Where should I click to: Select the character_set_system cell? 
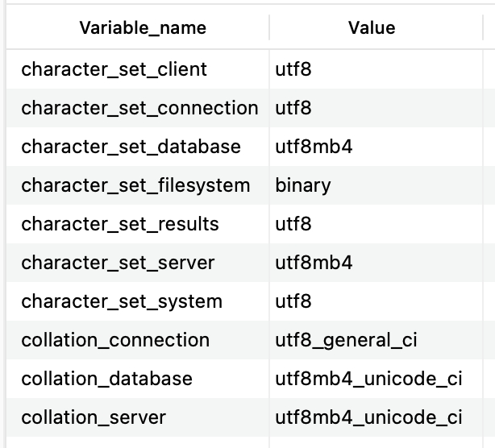click(x=122, y=301)
